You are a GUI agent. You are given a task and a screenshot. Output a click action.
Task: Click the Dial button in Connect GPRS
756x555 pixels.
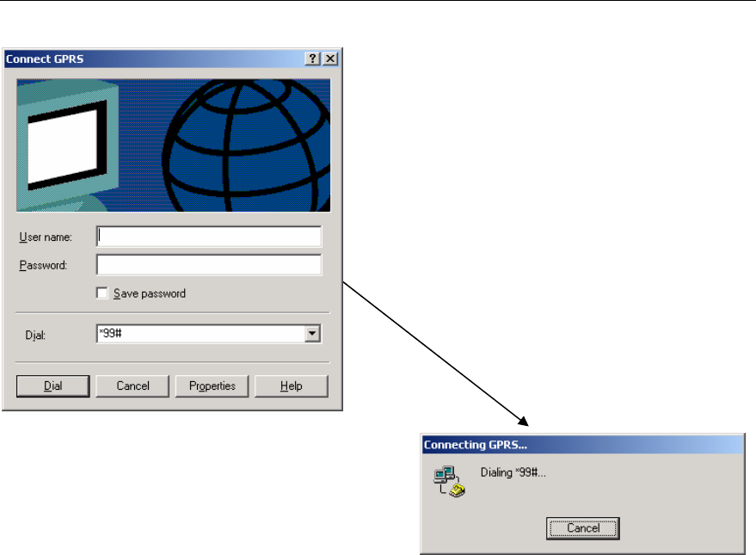point(53,386)
